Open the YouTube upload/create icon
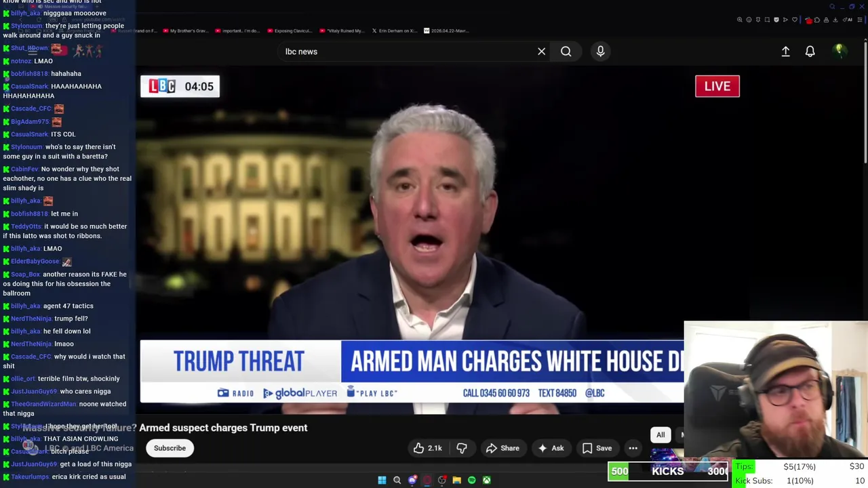868x488 pixels. pyautogui.click(x=785, y=52)
